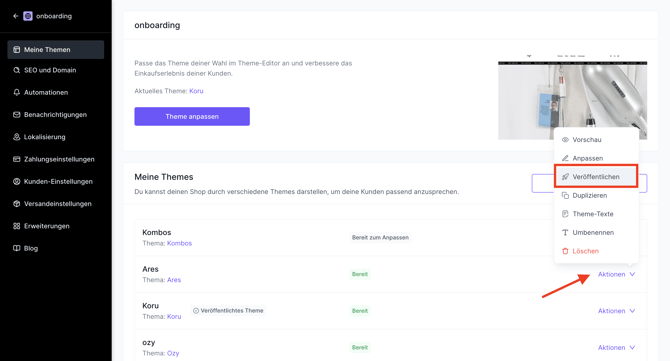Select Veröffentlichen in the actions menu
The height and width of the screenshot is (361, 670).
(x=596, y=176)
